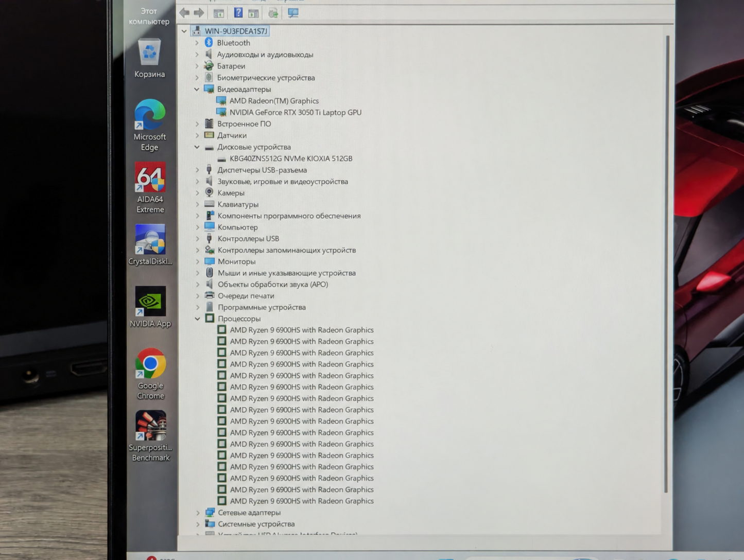The width and height of the screenshot is (744, 560).
Task: Collapse the Видеоадаптеры category
Action: [197, 89]
